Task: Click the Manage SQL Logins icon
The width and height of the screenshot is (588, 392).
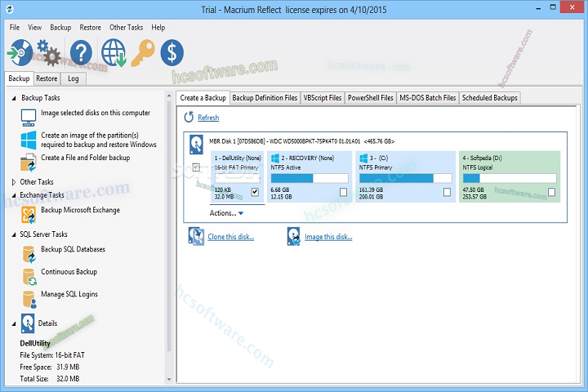Action: pyautogui.click(x=29, y=300)
